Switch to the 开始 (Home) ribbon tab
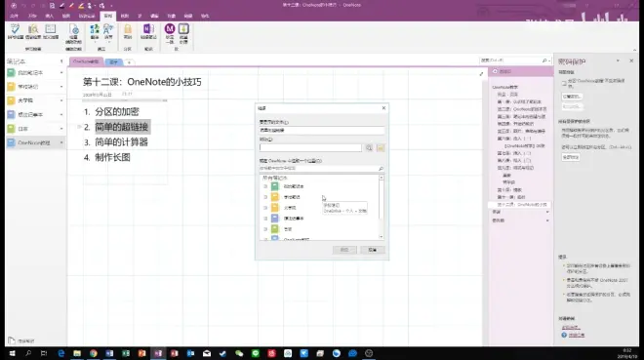The image size is (644, 360). point(32,16)
